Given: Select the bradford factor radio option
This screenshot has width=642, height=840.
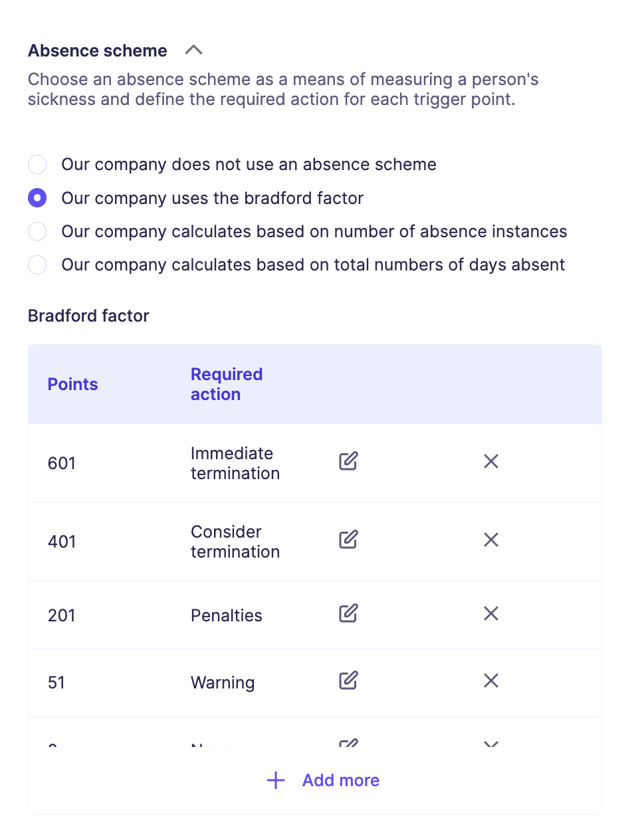Looking at the screenshot, I should point(38,198).
